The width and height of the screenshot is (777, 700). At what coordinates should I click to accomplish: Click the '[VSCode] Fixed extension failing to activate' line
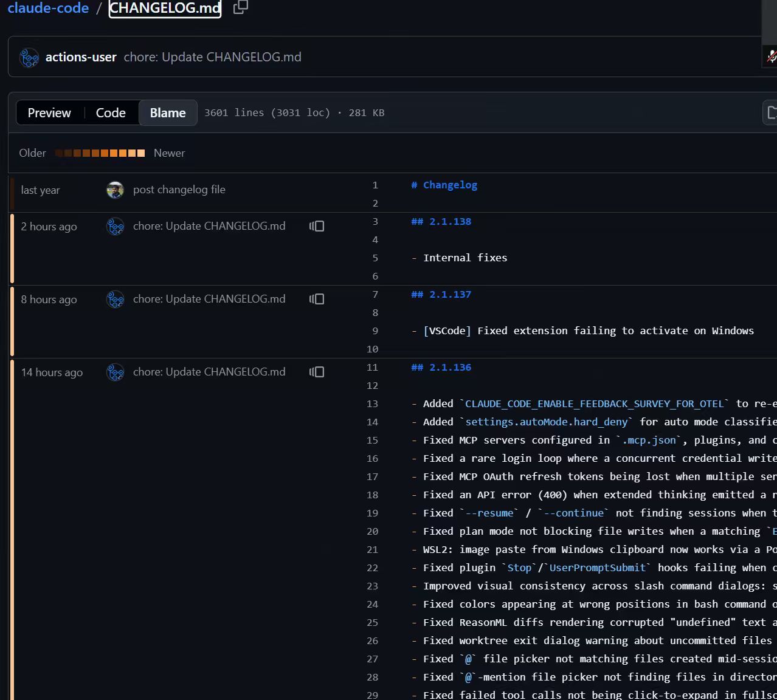(582, 331)
